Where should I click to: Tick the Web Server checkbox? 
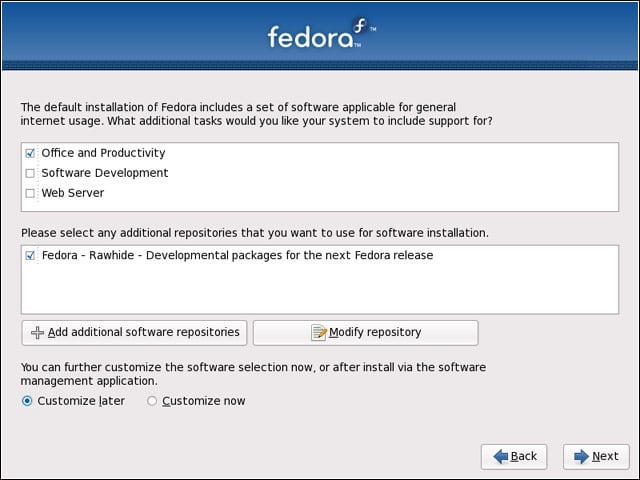coord(30,193)
